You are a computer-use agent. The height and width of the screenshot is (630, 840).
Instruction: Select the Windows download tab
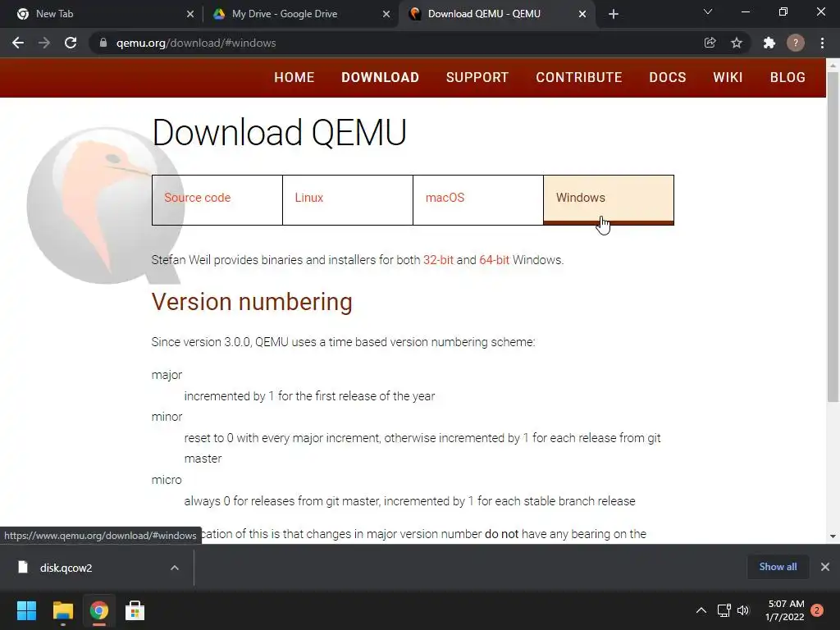(x=609, y=200)
